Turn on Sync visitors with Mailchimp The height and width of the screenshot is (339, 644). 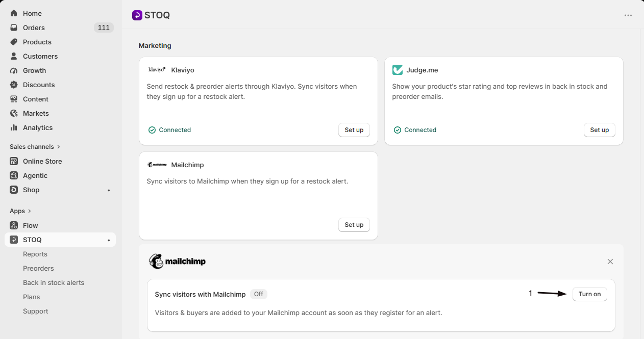[589, 294]
